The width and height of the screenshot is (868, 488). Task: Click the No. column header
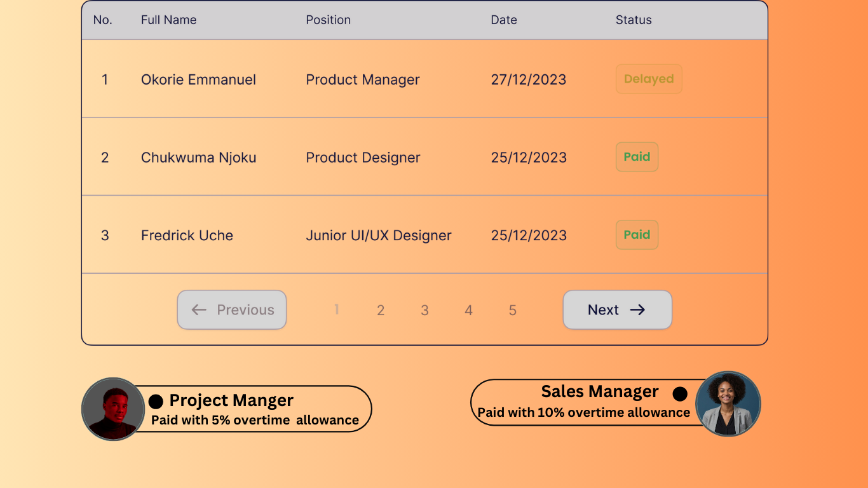(x=102, y=20)
